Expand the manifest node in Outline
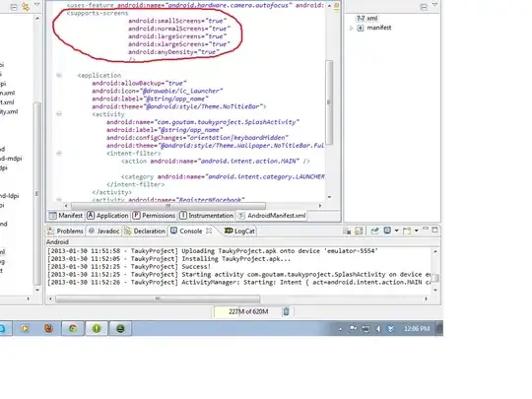532x399 pixels. coord(351,28)
